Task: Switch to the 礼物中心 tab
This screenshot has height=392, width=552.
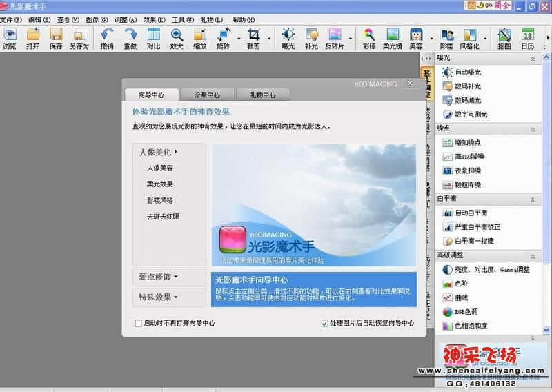Action: click(x=263, y=95)
